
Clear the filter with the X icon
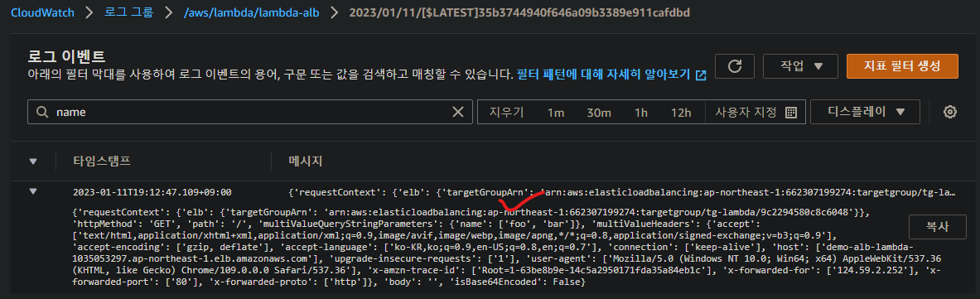458,112
